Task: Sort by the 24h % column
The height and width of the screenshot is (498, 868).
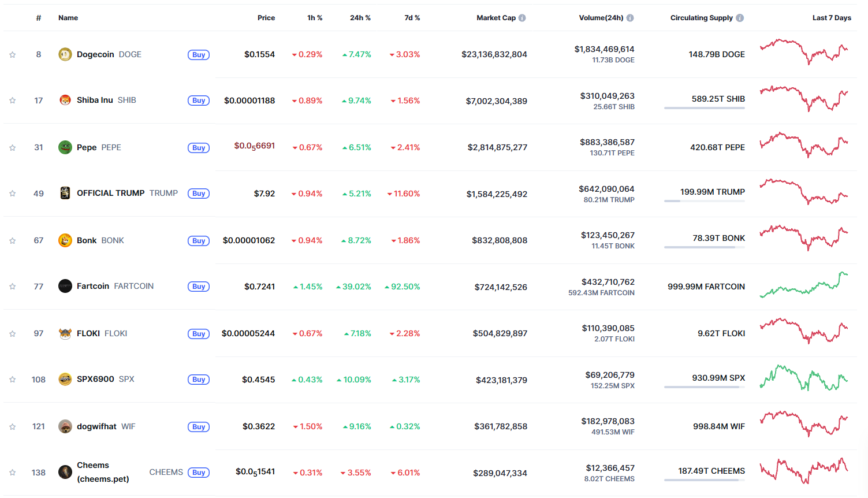Action: [360, 18]
